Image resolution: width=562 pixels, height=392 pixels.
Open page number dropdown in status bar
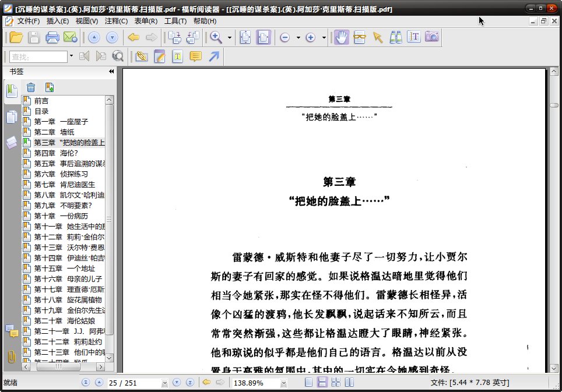tap(164, 383)
